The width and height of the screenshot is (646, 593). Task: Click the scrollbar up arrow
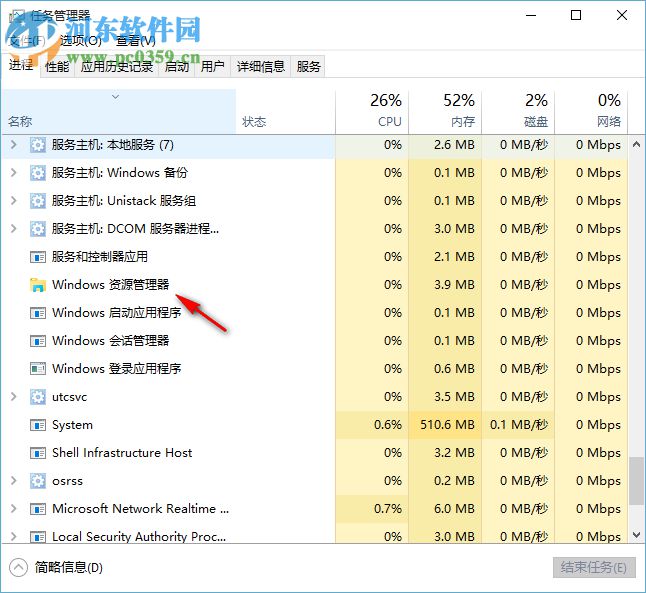[637, 144]
